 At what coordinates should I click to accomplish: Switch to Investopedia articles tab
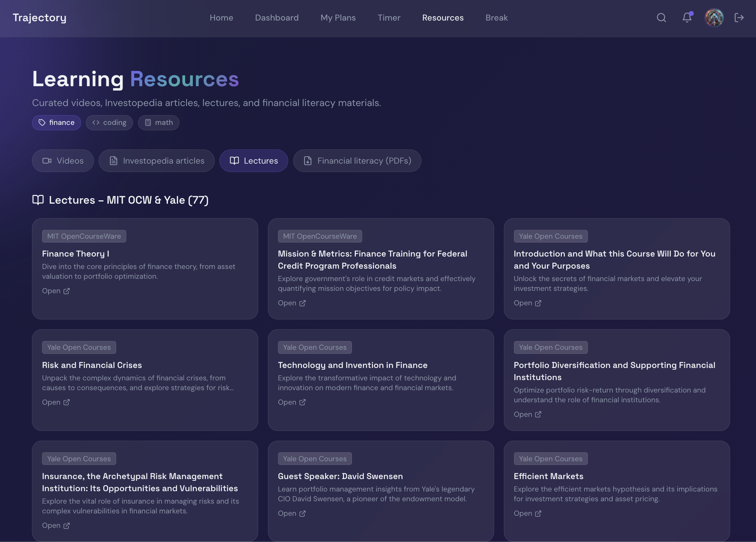point(157,161)
